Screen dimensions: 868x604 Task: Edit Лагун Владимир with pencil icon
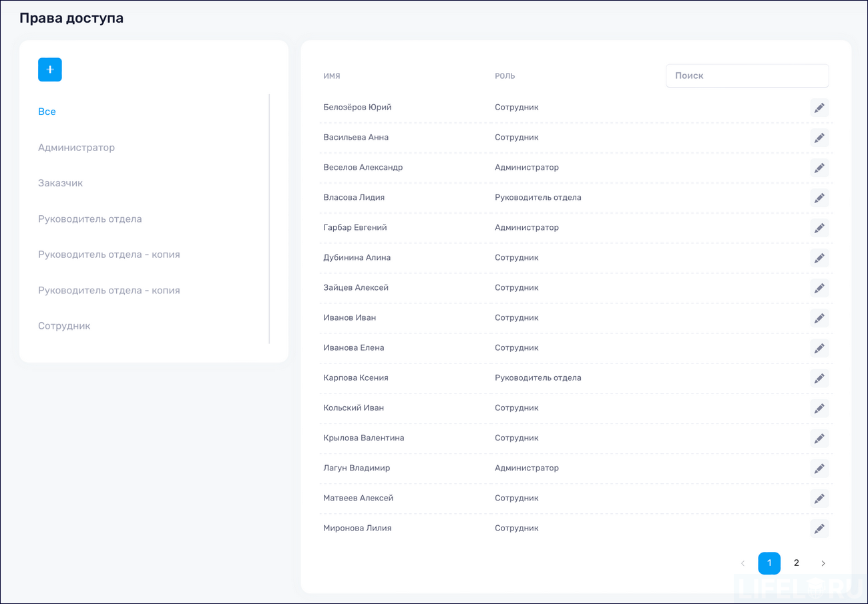[819, 468]
